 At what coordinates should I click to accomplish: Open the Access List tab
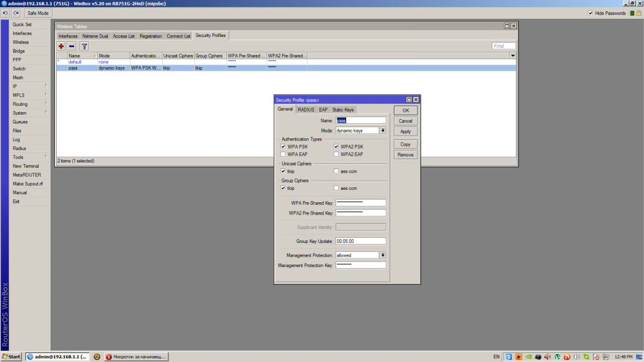coord(123,36)
